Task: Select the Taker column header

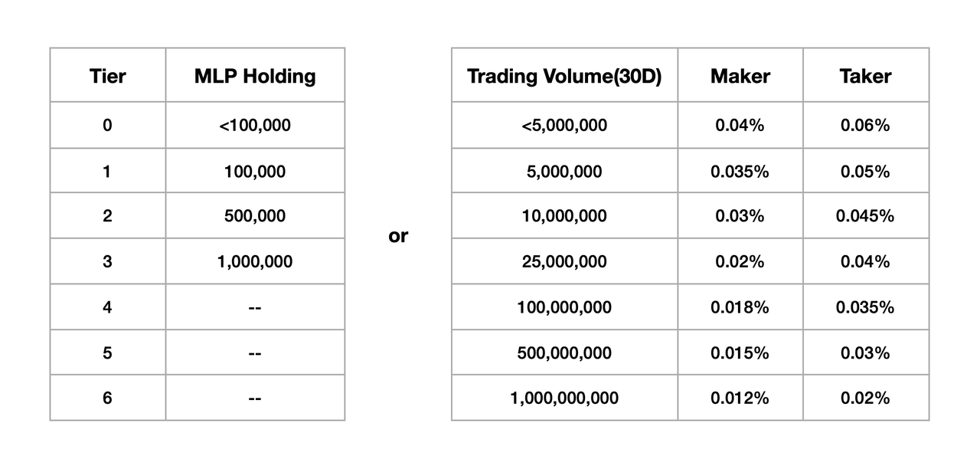Action: tap(866, 76)
